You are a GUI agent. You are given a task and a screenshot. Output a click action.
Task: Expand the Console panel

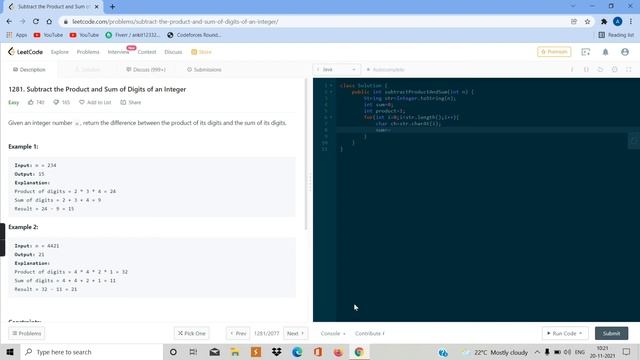click(x=333, y=333)
